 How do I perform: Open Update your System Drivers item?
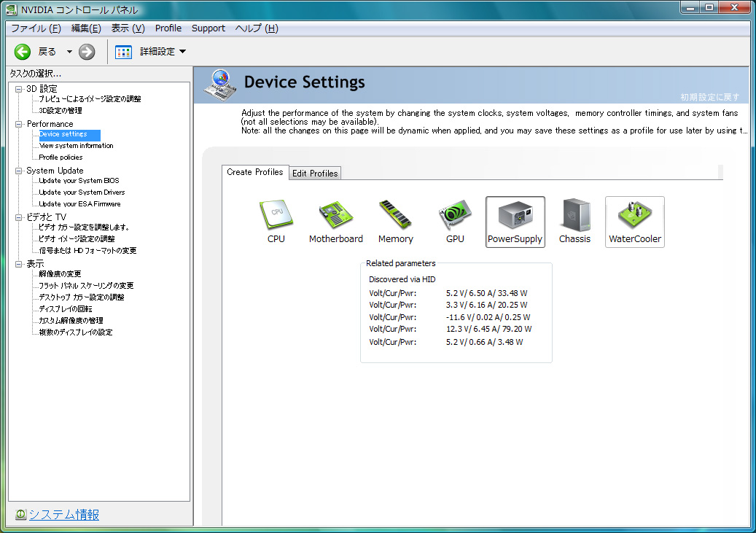82,192
